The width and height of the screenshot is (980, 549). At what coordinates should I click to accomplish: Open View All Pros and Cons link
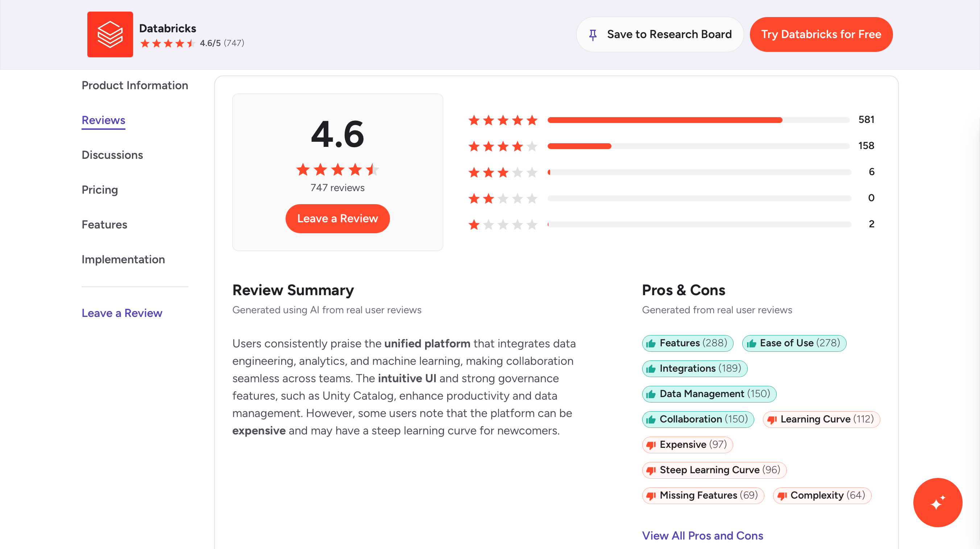tap(702, 535)
